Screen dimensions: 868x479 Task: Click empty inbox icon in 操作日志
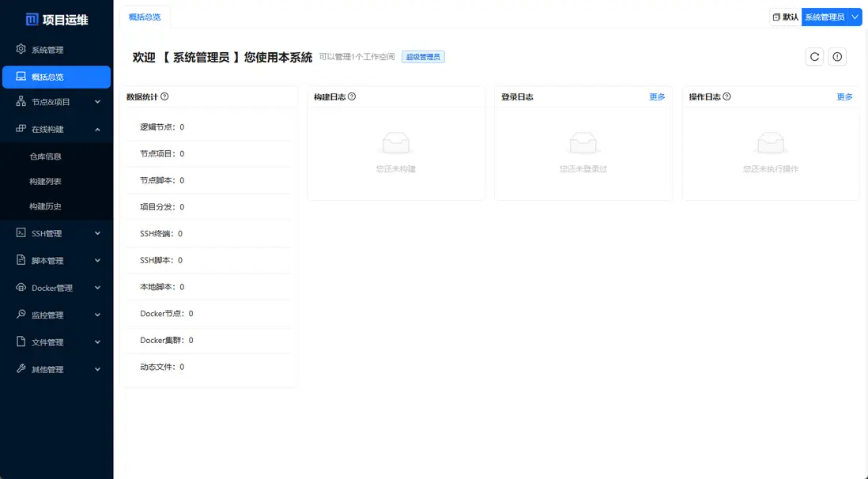771,143
